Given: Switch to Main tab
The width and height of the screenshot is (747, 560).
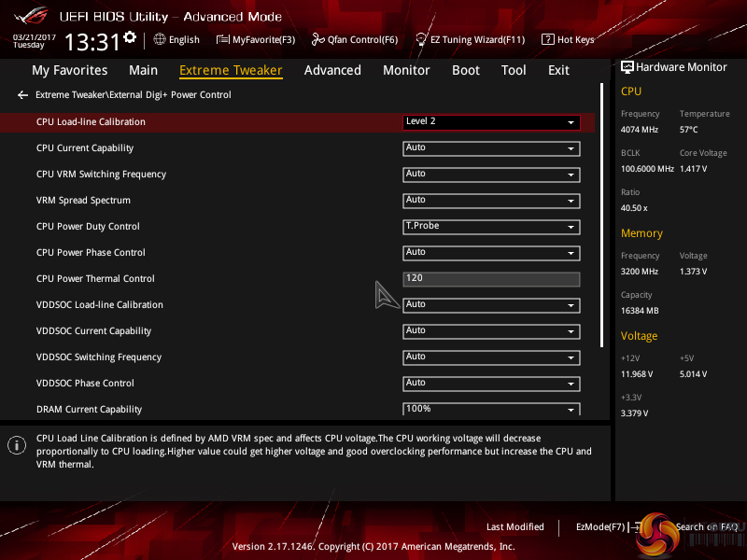Looking at the screenshot, I should click(143, 71).
